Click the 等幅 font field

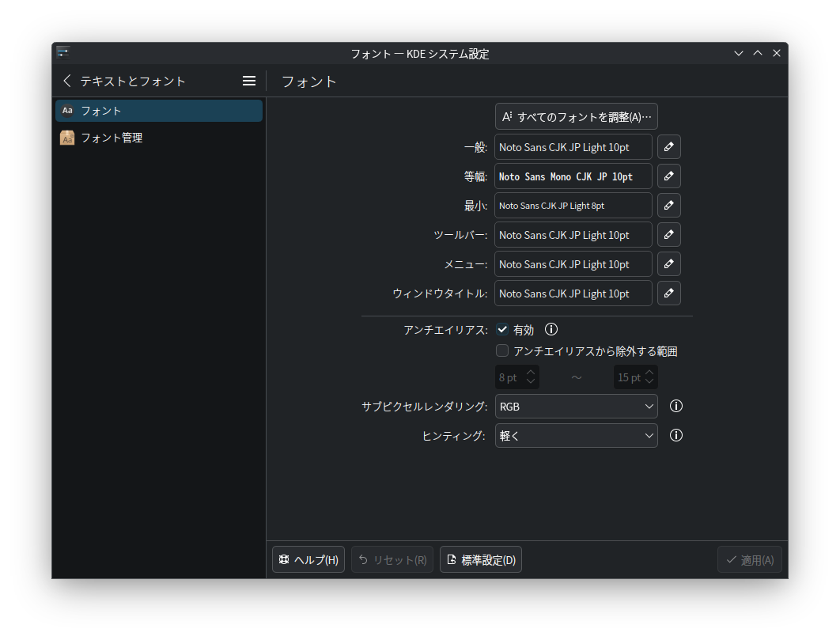click(x=573, y=176)
